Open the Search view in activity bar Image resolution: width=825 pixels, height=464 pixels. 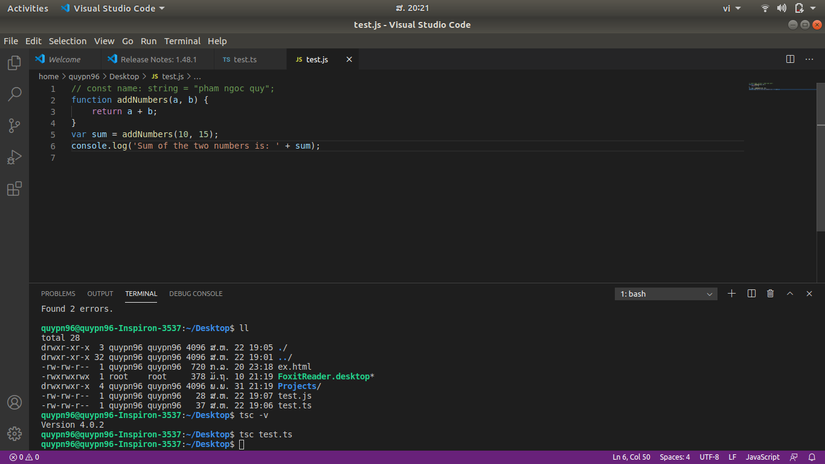[14, 94]
